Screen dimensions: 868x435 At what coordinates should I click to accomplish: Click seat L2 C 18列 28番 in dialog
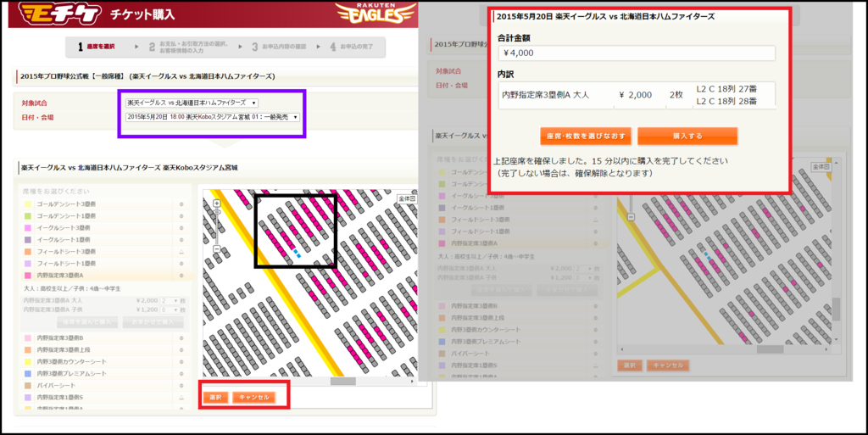point(726,101)
